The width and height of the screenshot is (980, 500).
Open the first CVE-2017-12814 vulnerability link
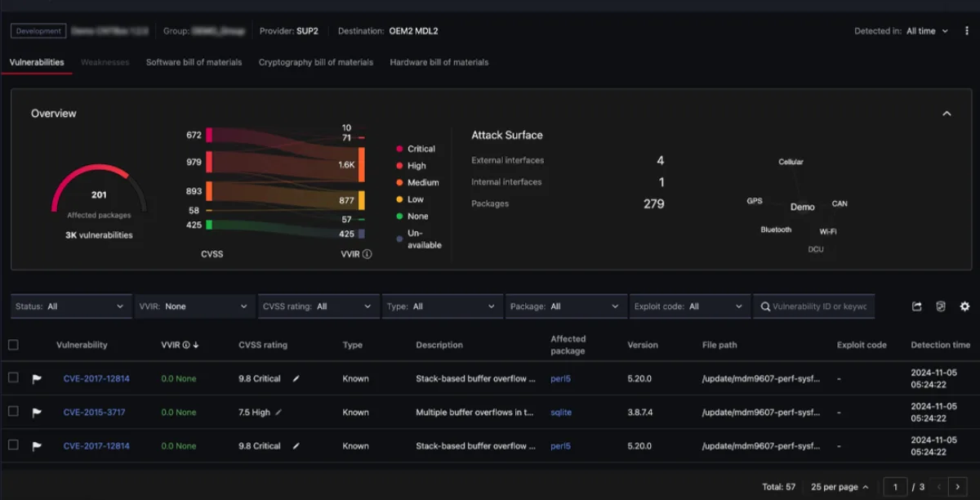point(96,379)
